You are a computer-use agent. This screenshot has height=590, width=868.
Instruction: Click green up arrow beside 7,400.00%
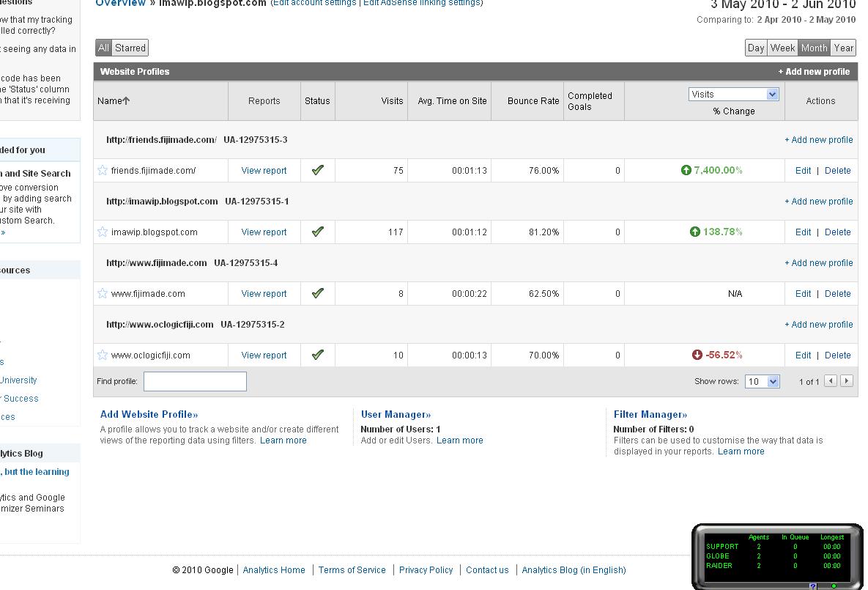coord(686,170)
